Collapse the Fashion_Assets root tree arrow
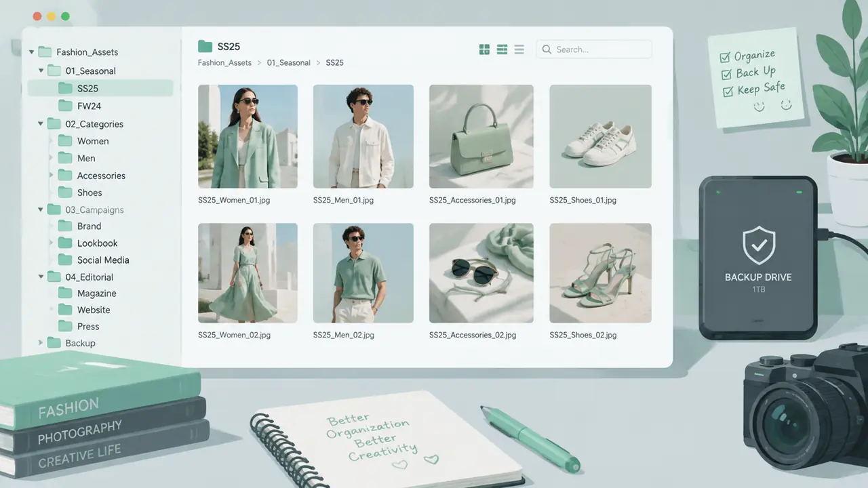 [x=32, y=52]
